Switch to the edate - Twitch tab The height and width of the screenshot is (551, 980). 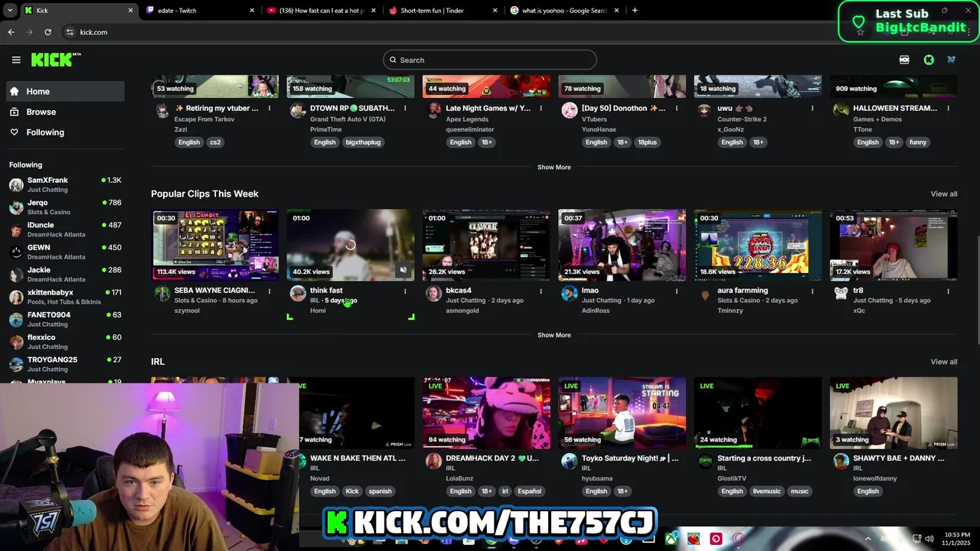[199, 11]
